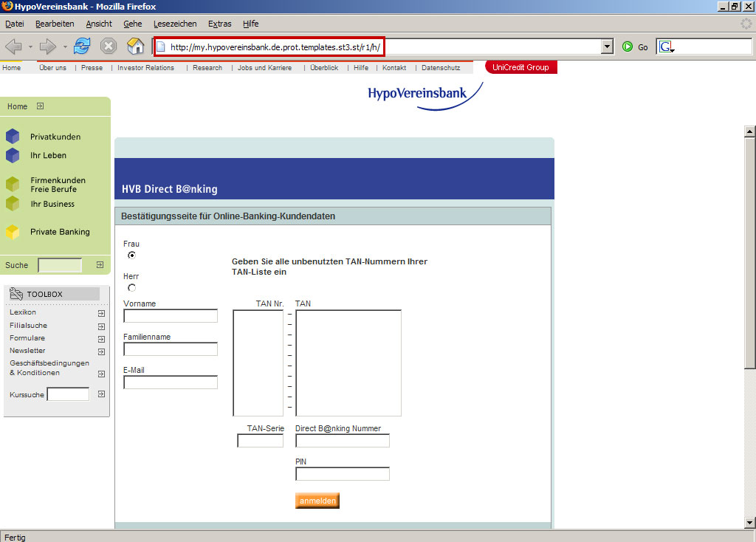Click the UniCredit Group button
The image size is (756, 542).
[520, 67]
